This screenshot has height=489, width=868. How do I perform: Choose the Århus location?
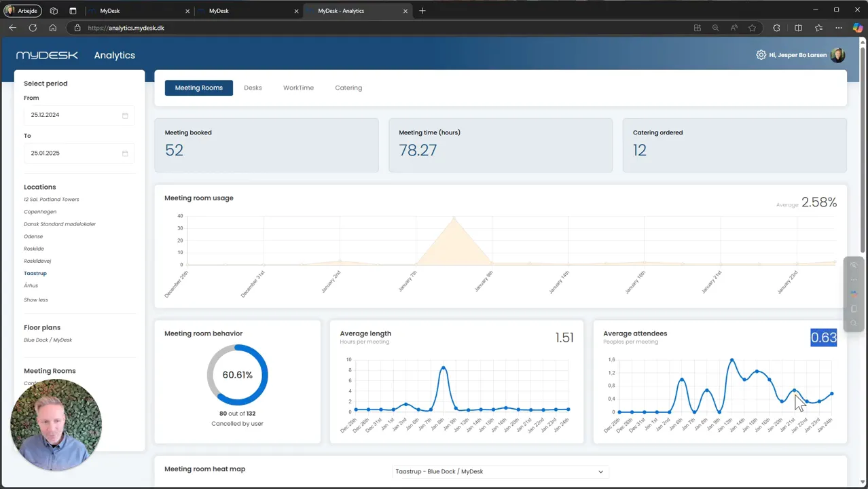coord(31,286)
